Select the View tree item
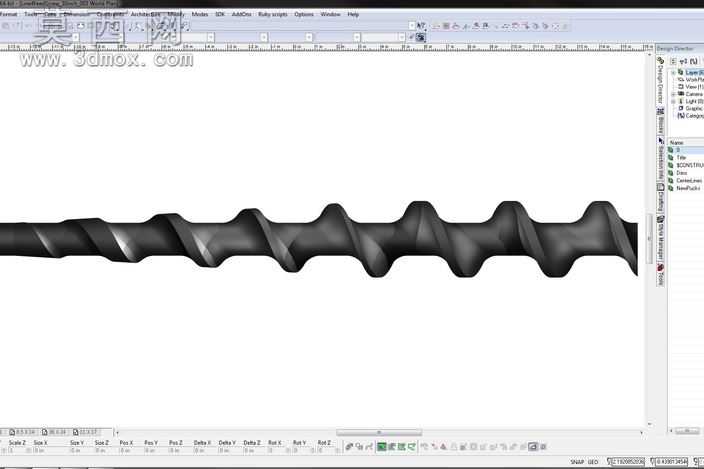 click(x=691, y=87)
